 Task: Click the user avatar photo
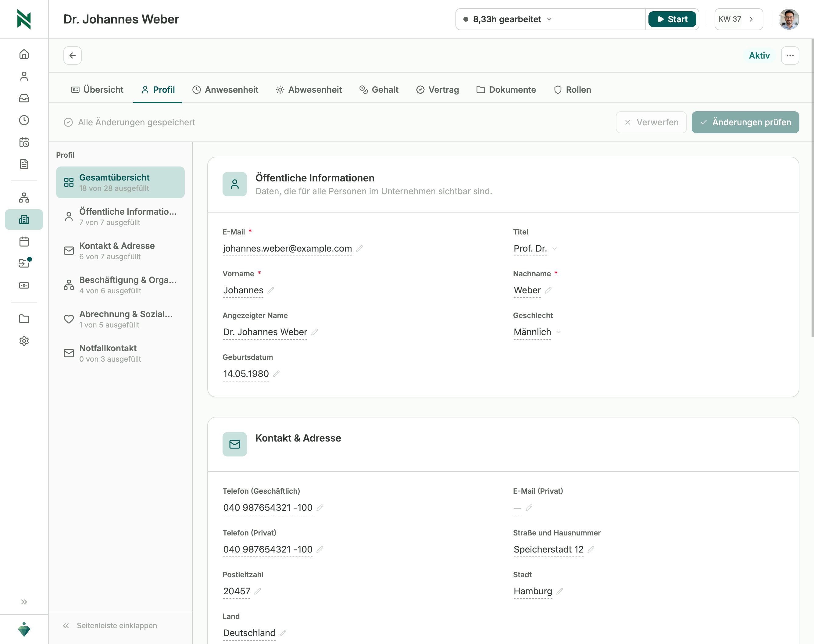(789, 19)
